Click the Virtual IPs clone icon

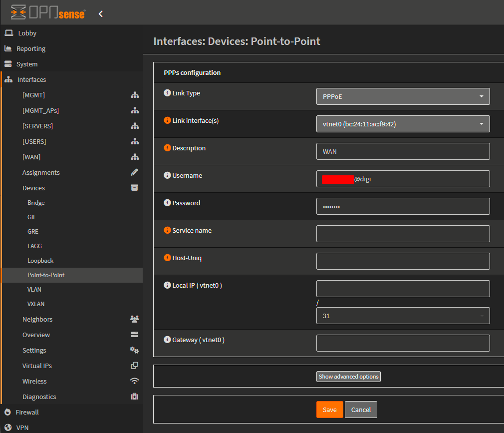(x=135, y=366)
